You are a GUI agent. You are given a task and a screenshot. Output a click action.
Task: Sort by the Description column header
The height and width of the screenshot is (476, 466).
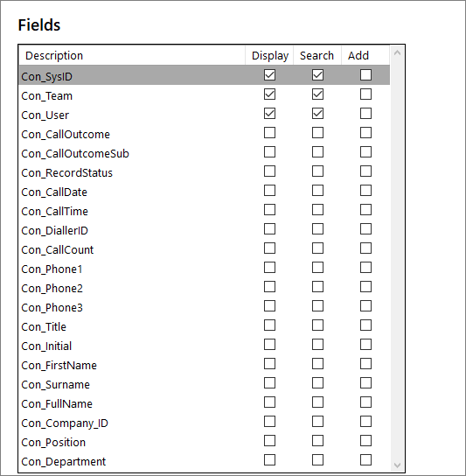pyautogui.click(x=132, y=55)
